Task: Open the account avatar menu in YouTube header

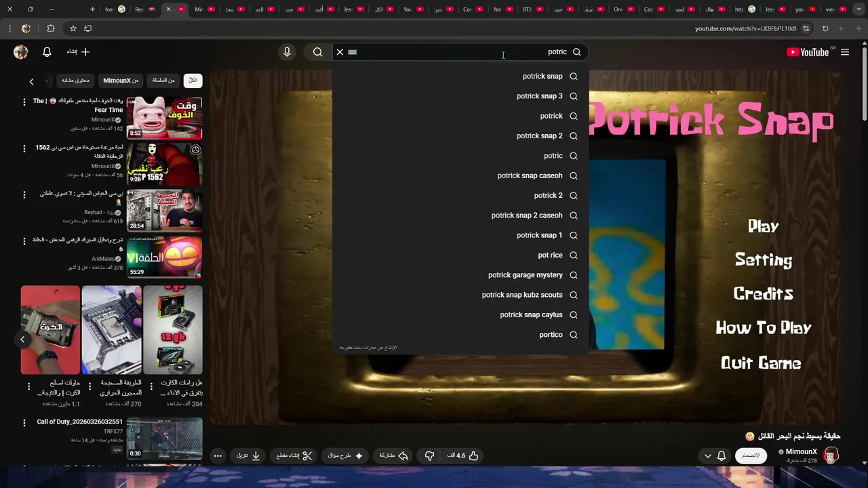Action: 21,52
